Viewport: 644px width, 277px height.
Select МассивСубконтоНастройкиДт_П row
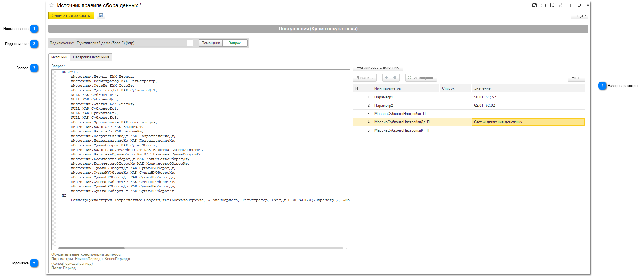pyautogui.click(x=469, y=122)
